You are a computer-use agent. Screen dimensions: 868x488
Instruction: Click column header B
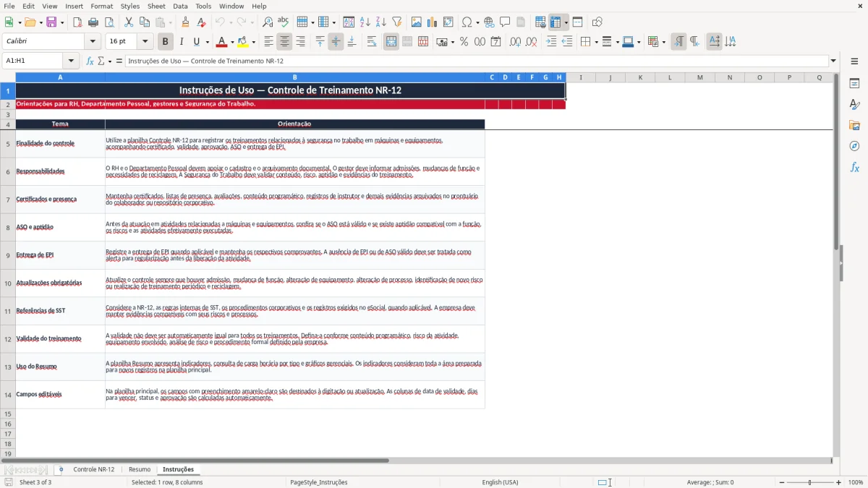(x=294, y=77)
